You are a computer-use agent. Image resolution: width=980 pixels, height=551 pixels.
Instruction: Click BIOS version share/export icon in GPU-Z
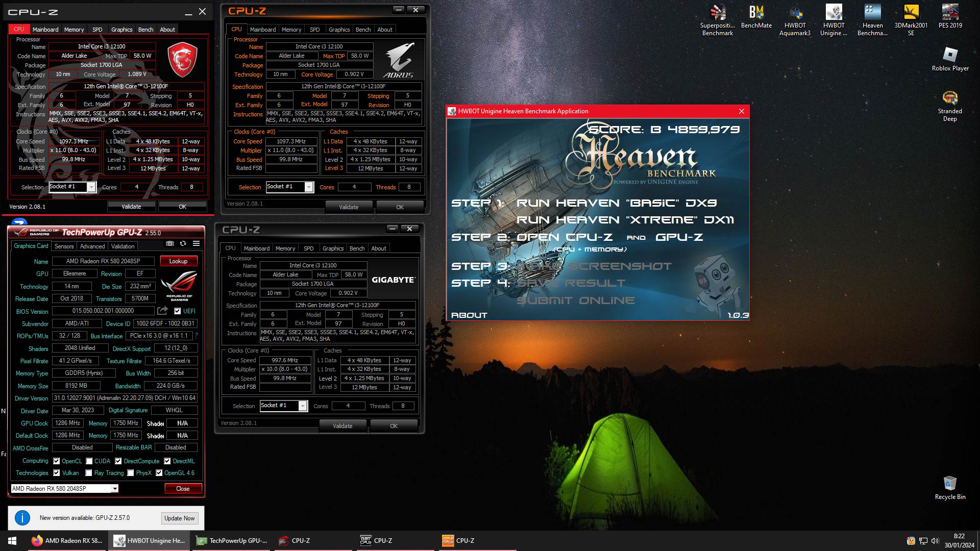pyautogui.click(x=162, y=311)
